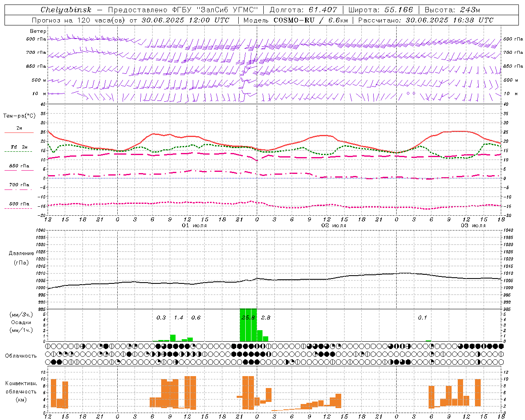The height and width of the screenshot is (420, 525).
Task: Select the 'Долгота: 61.407' longitude value
Action: (304, 10)
